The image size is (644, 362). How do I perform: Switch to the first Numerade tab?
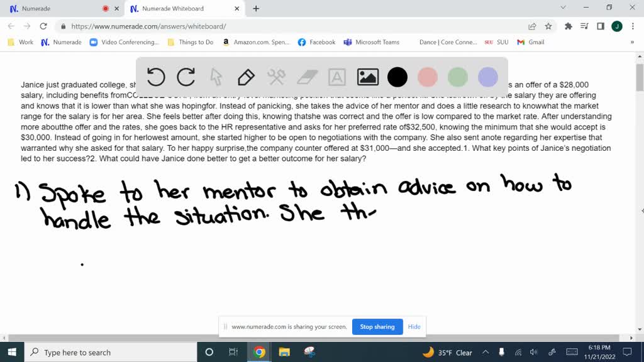(x=57, y=9)
